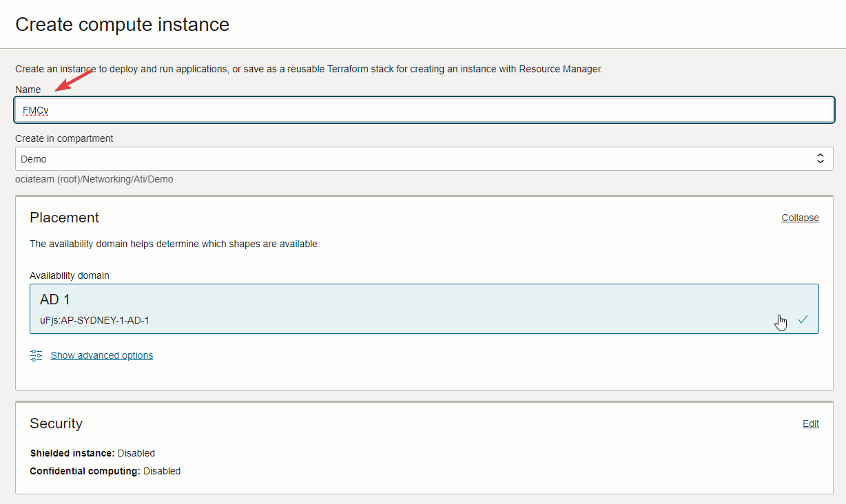
Task: Click the Availability domain label
Action: [70, 275]
